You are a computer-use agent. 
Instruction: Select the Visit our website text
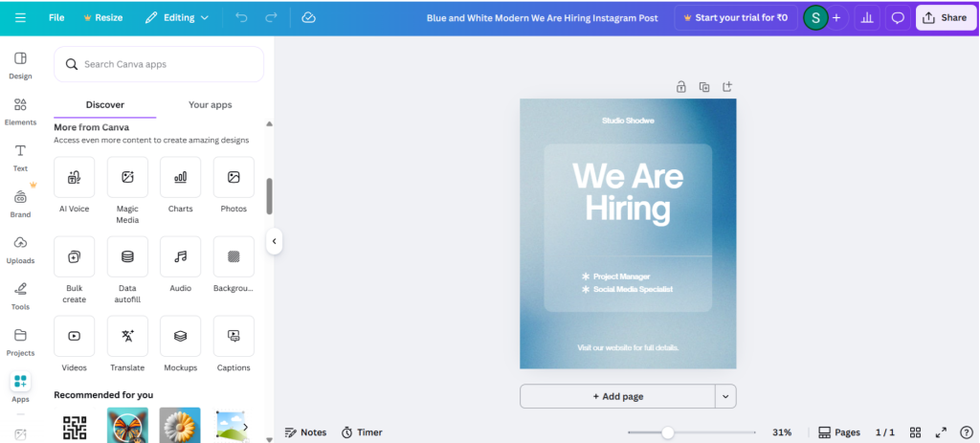[628, 347]
